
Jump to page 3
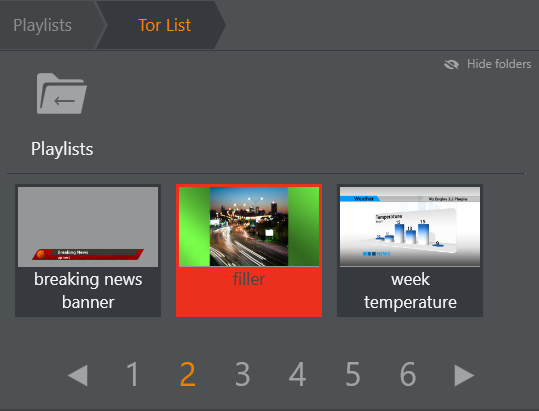[x=243, y=375]
